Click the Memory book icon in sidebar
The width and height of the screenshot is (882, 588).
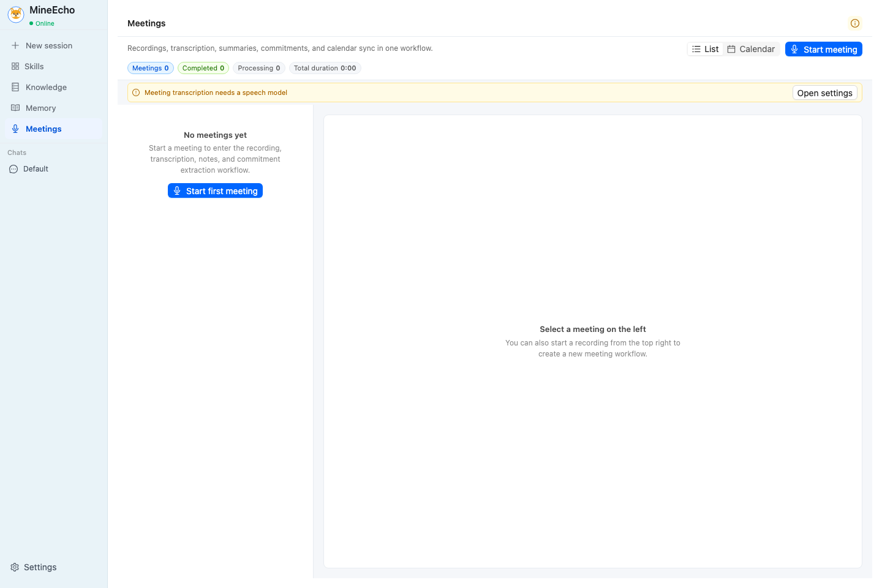[x=15, y=108]
